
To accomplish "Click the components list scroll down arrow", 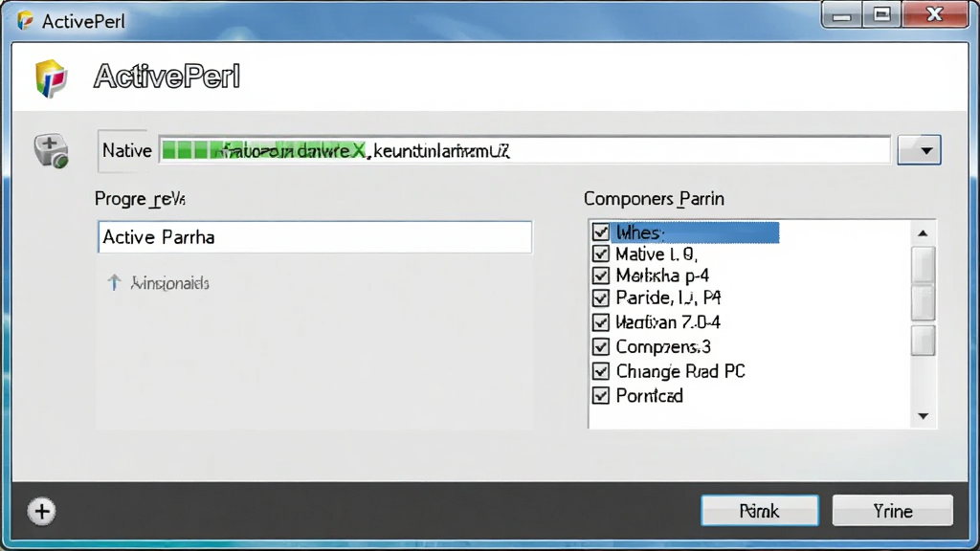I will (923, 416).
